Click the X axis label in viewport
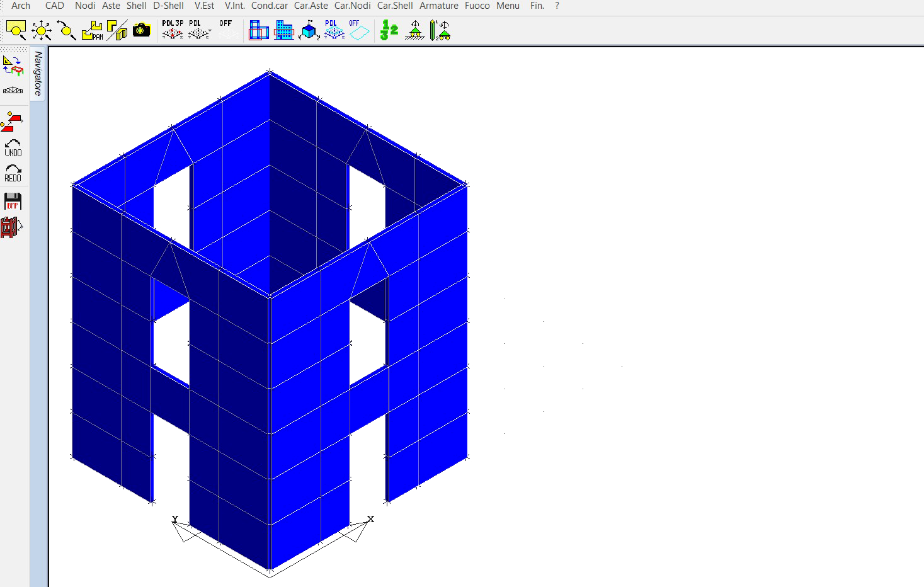Image resolution: width=924 pixels, height=587 pixels. point(371,519)
